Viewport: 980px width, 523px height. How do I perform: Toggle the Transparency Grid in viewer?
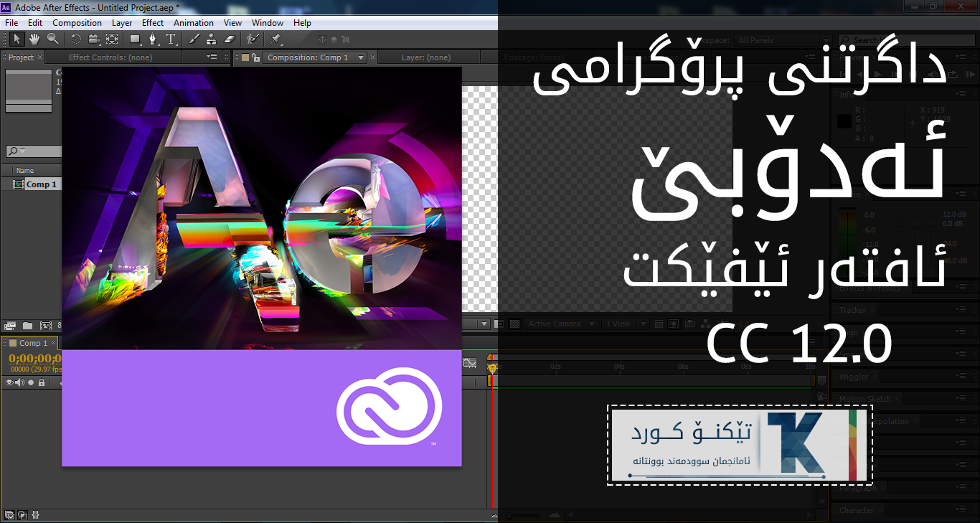514,324
